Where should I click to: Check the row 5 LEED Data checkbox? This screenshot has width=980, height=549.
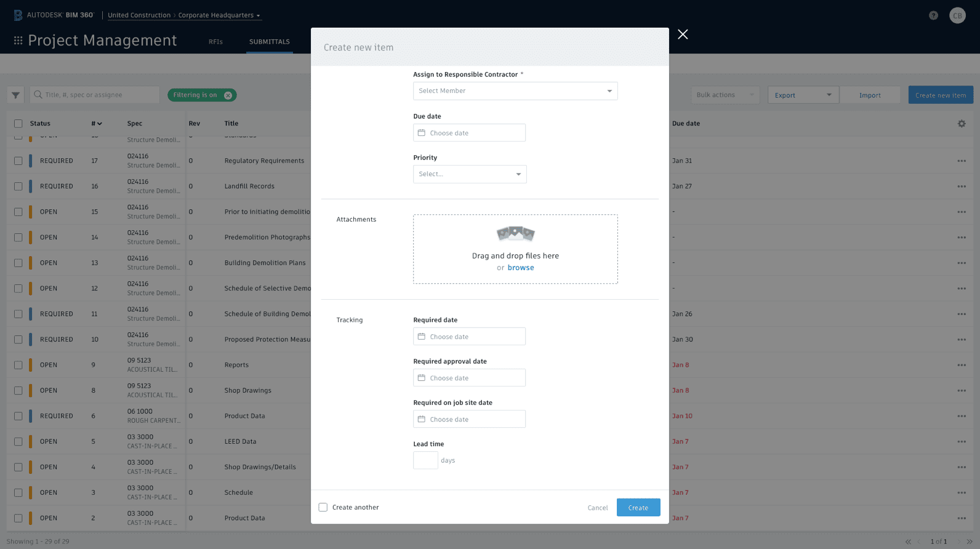click(18, 442)
